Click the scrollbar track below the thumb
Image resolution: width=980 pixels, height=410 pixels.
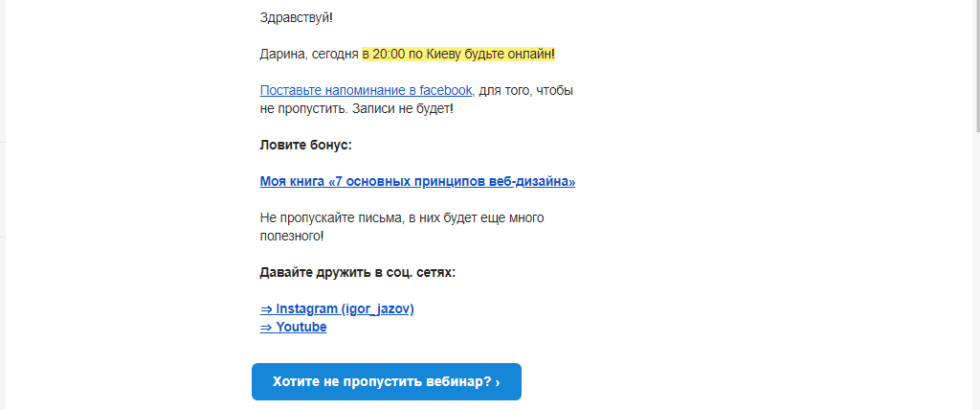click(x=976, y=287)
